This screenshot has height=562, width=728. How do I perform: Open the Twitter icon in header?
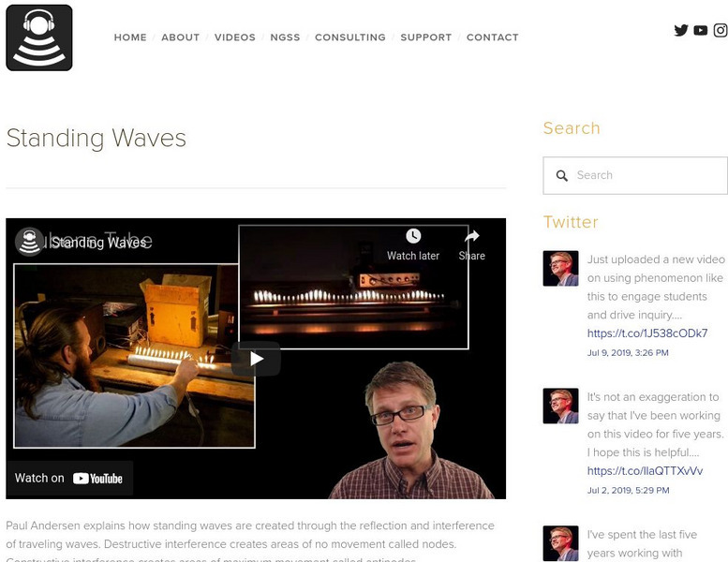click(680, 30)
